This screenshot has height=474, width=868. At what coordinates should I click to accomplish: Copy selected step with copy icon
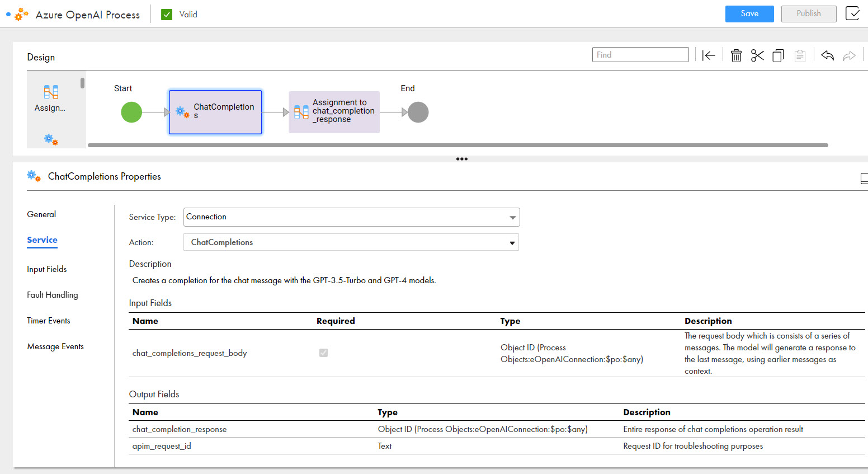pyautogui.click(x=778, y=55)
